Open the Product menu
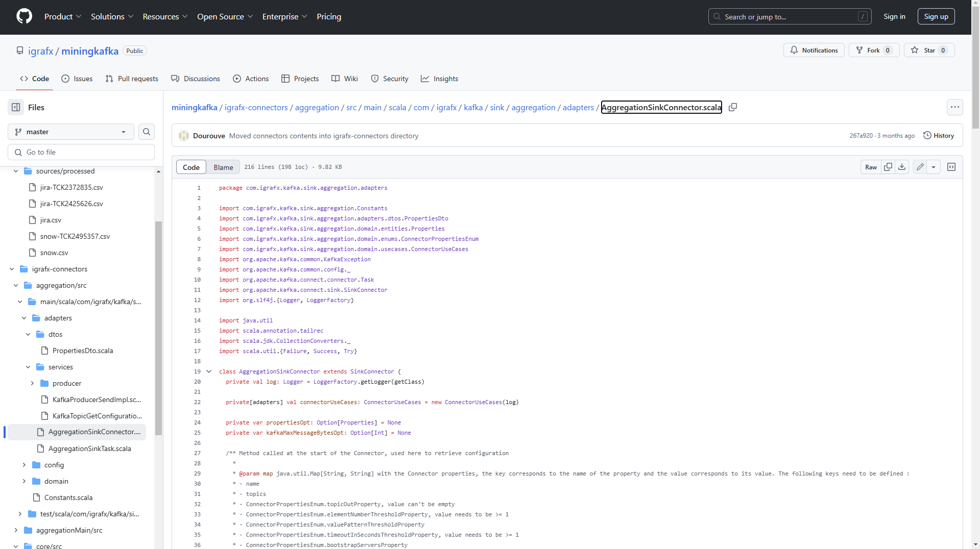 point(63,16)
